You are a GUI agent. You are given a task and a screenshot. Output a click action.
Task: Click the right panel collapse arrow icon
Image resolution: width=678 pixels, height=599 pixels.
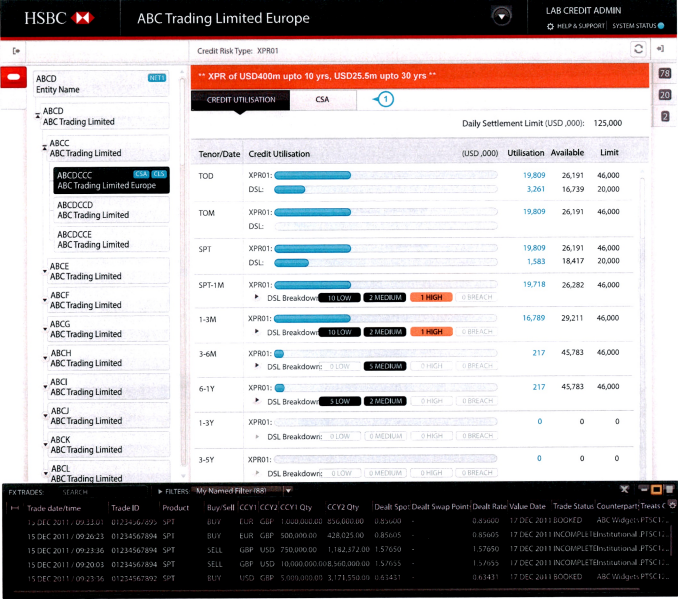pos(662,48)
